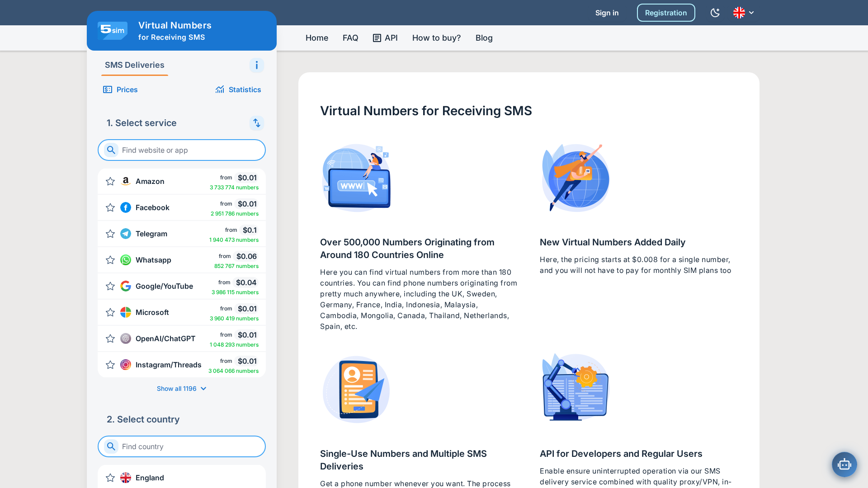Click the Amazon logo icon

click(126, 181)
